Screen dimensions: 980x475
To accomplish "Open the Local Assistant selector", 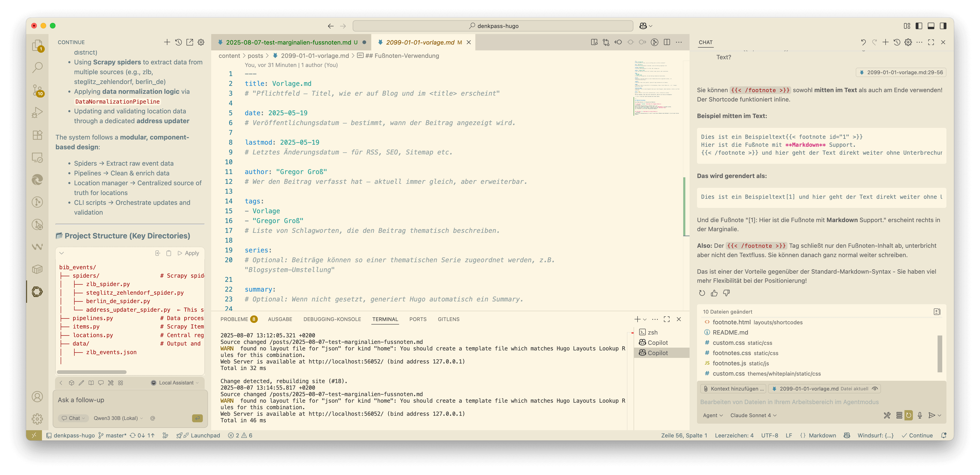I will click(x=175, y=383).
